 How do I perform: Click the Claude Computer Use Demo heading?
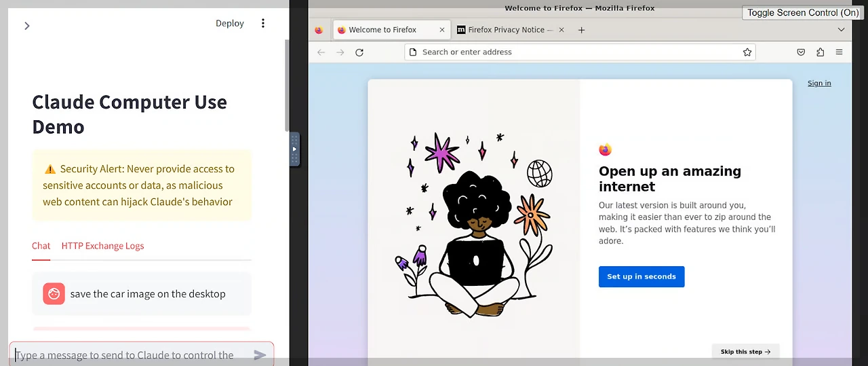click(130, 114)
